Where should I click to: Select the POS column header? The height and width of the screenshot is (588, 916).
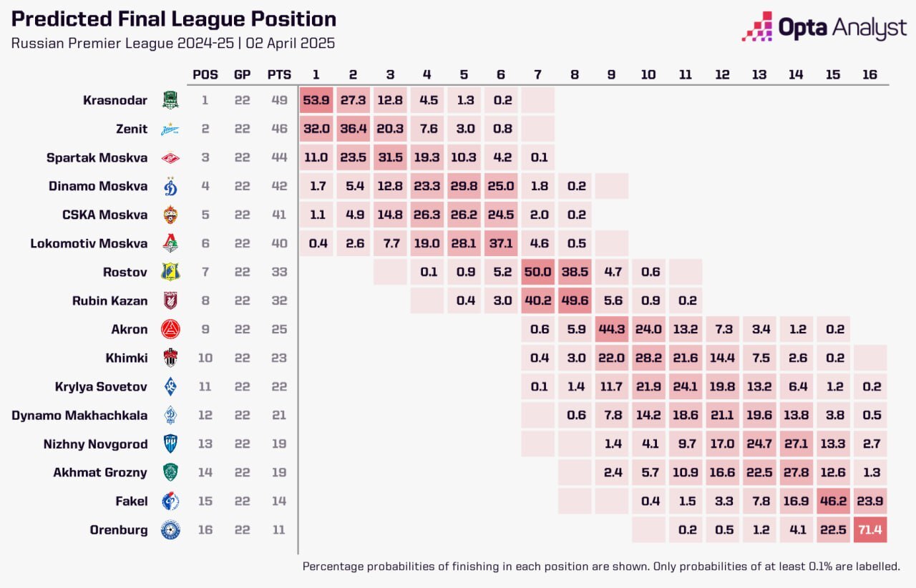tap(205, 74)
